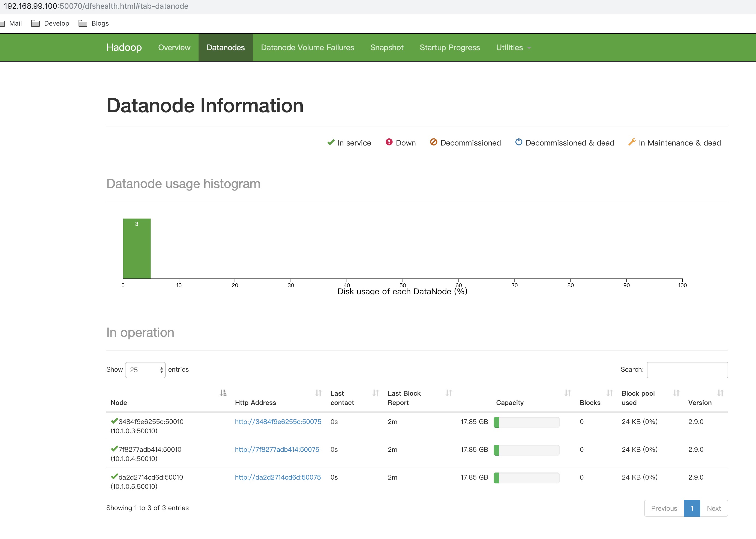Sort by Version column icon
The width and height of the screenshot is (756, 539).
(x=720, y=393)
